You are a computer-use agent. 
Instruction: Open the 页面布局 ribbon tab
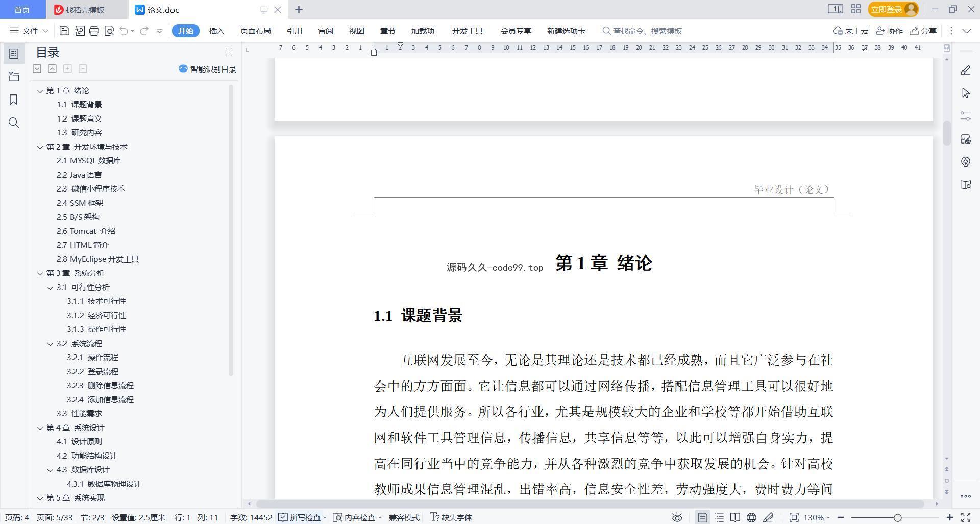point(255,31)
